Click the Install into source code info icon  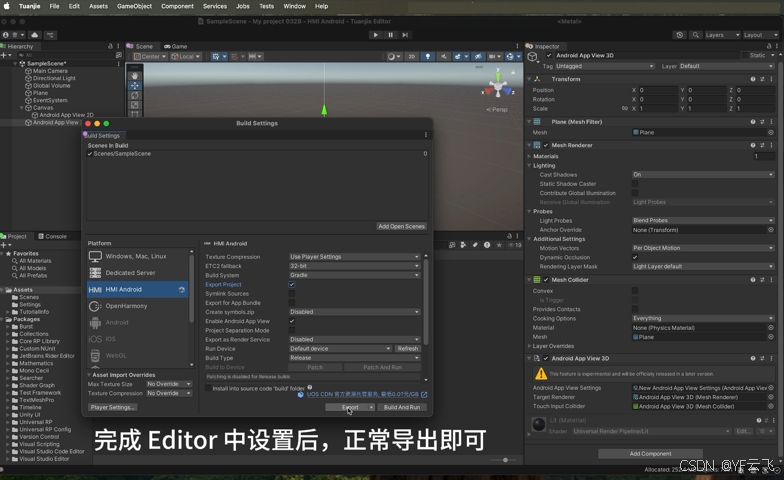click(x=310, y=388)
